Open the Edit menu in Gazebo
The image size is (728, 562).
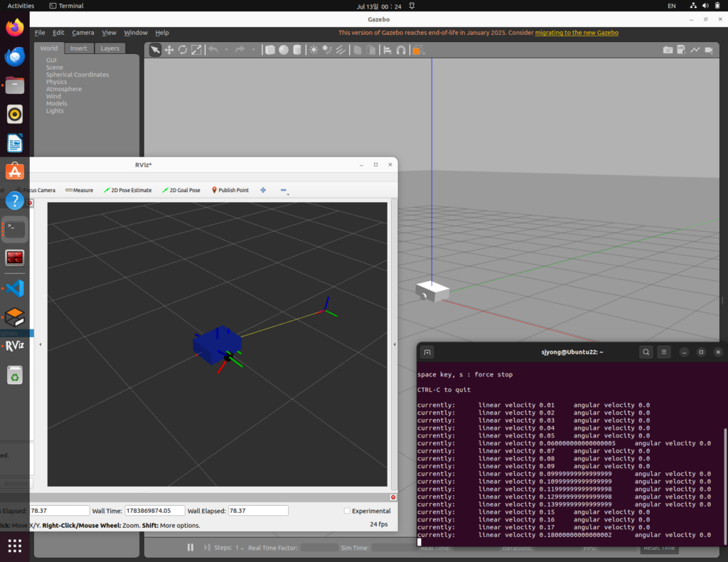pos(58,33)
